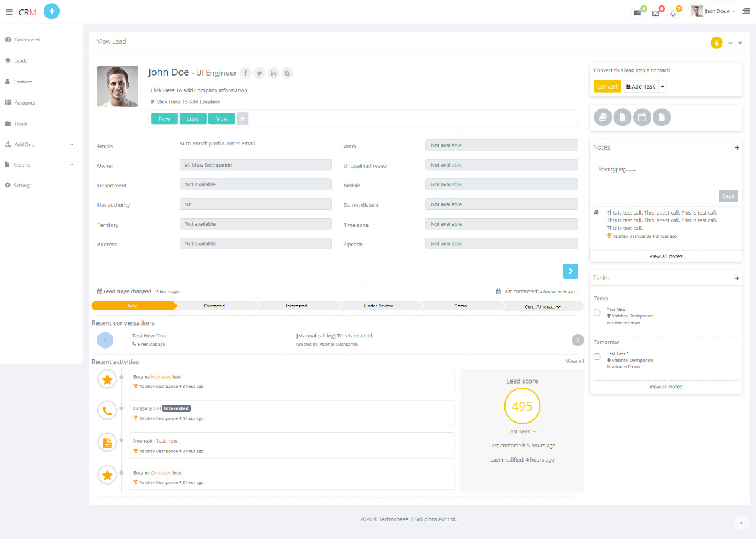Open the stacked list icon with green badge
This screenshot has width=756, height=539.
tap(638, 12)
